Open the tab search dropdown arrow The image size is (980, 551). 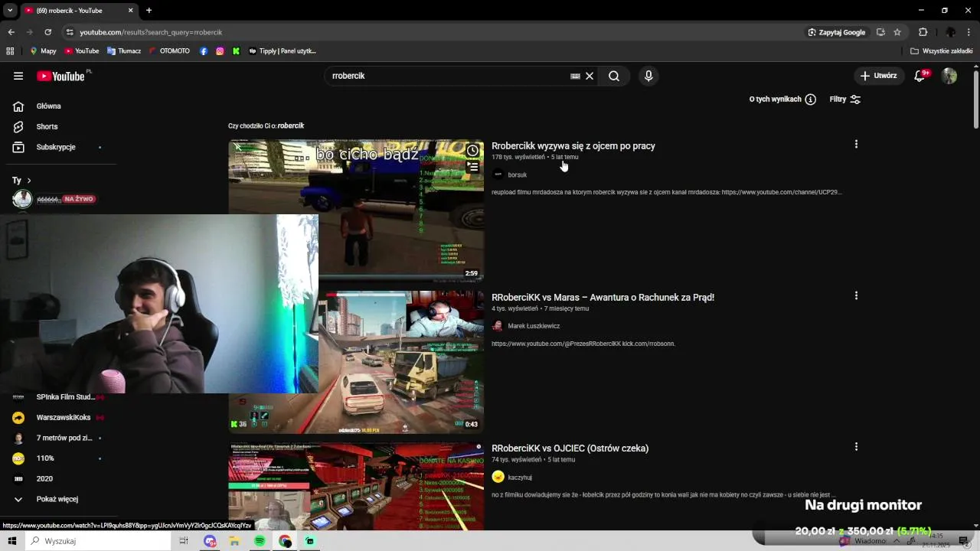coord(10,10)
